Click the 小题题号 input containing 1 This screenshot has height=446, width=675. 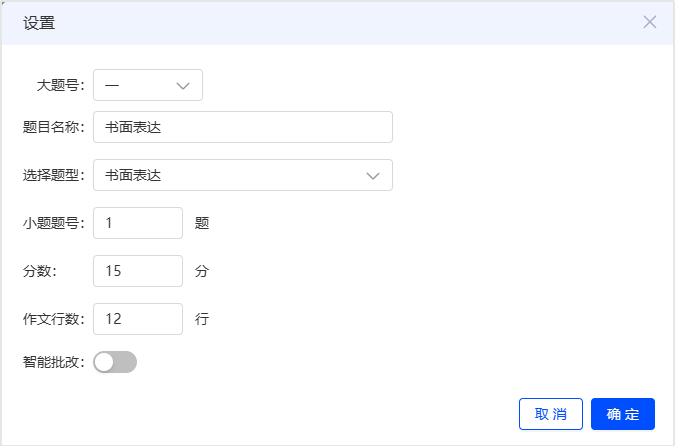[x=138, y=223]
